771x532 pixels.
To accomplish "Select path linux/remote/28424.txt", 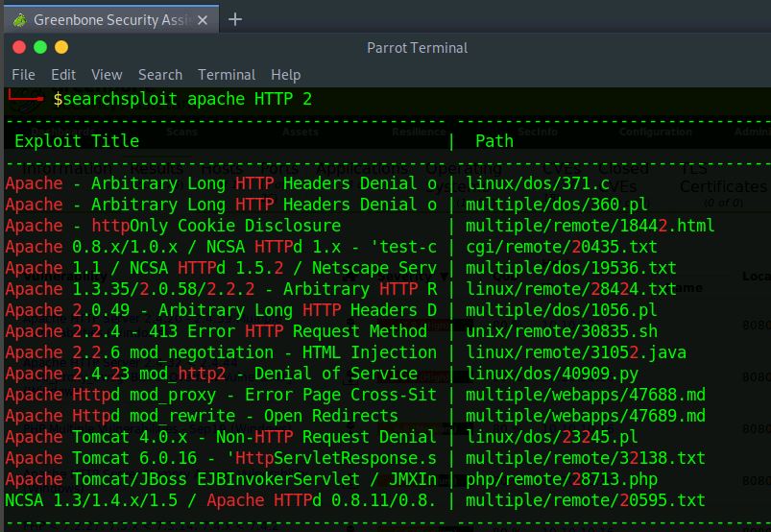I will [x=571, y=289].
